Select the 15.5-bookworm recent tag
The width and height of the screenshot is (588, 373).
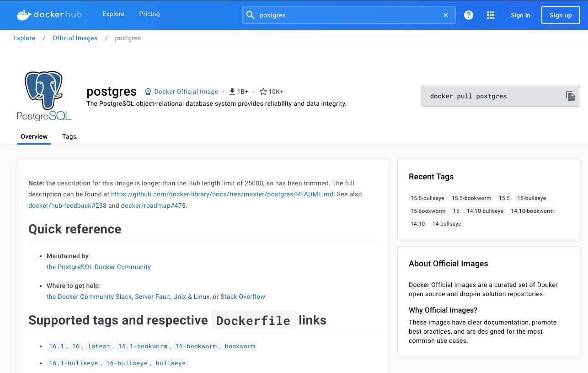pos(471,198)
